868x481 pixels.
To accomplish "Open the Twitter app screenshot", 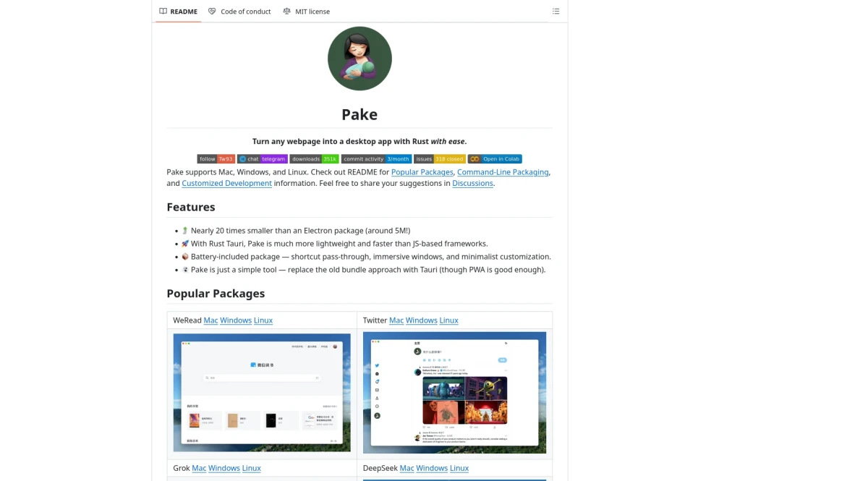I will [x=454, y=392].
